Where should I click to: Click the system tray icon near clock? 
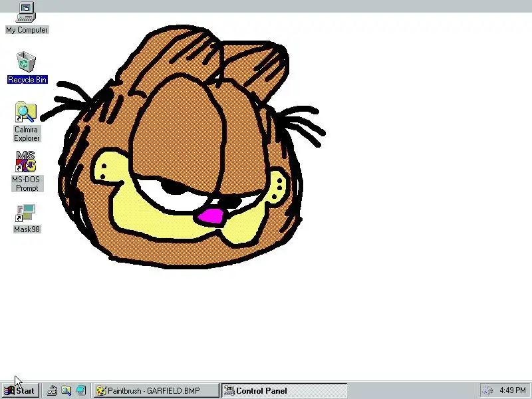click(487, 391)
